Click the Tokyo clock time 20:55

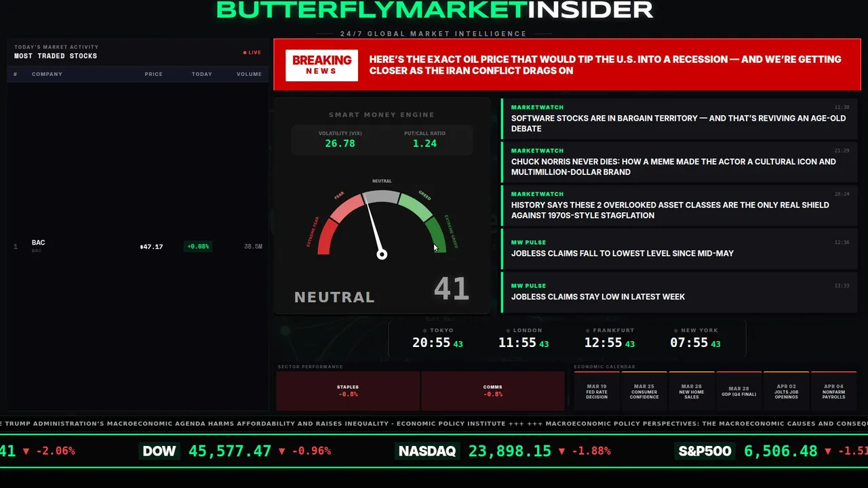pyautogui.click(x=431, y=343)
